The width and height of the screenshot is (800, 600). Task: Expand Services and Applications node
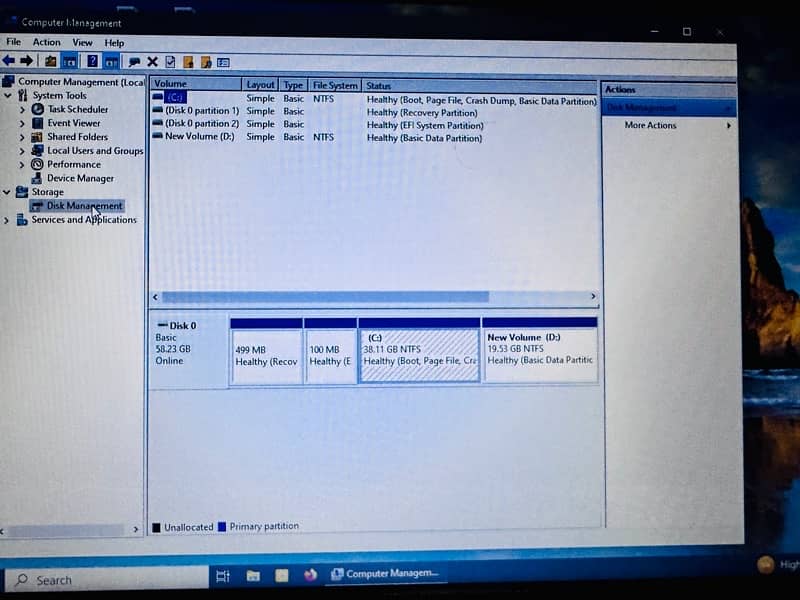click(x=7, y=220)
